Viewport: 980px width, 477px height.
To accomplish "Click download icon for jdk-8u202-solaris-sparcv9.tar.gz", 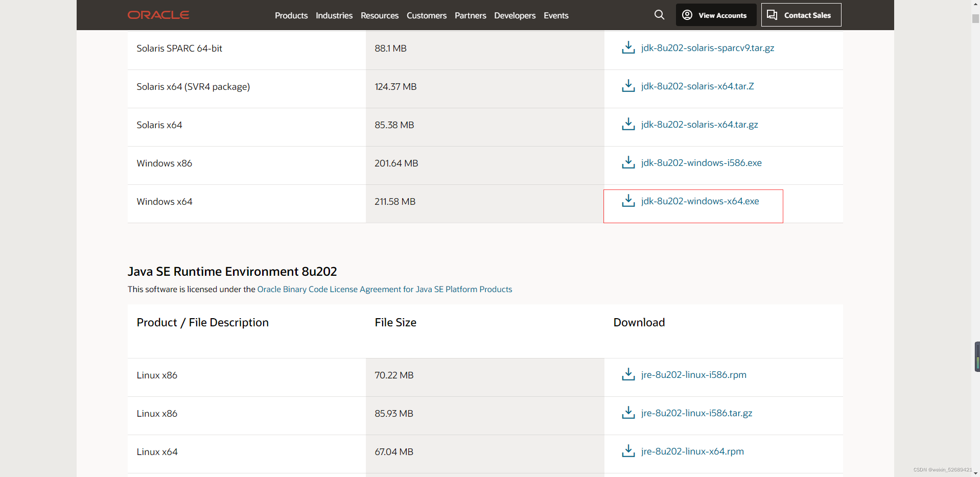I will tap(628, 47).
